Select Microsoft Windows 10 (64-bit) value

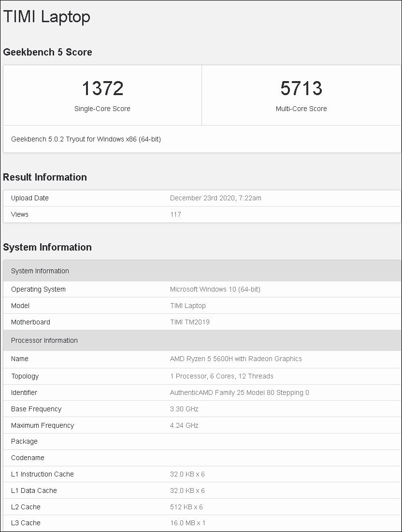click(215, 289)
